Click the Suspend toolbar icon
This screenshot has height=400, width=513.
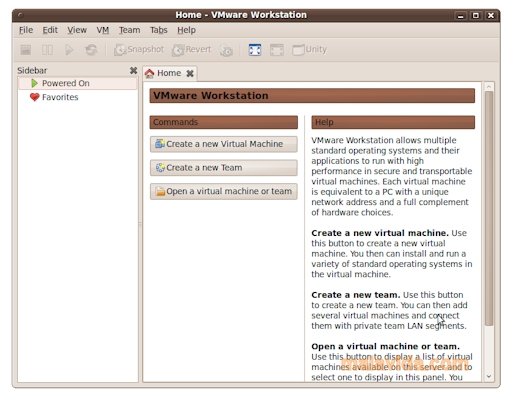(47, 50)
